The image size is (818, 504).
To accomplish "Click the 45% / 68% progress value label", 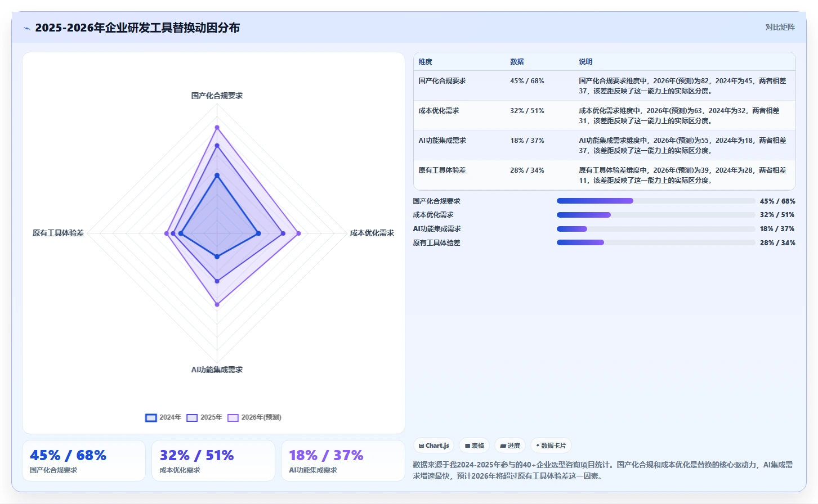I will click(777, 201).
